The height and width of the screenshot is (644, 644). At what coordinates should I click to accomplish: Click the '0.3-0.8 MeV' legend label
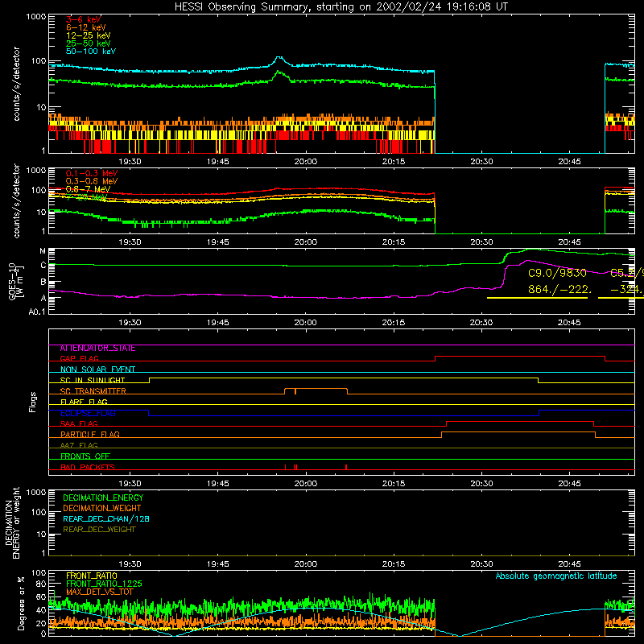[92, 181]
